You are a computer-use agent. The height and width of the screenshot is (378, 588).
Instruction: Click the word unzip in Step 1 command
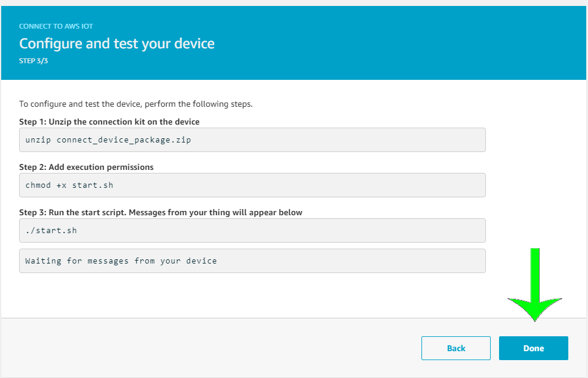coord(38,140)
